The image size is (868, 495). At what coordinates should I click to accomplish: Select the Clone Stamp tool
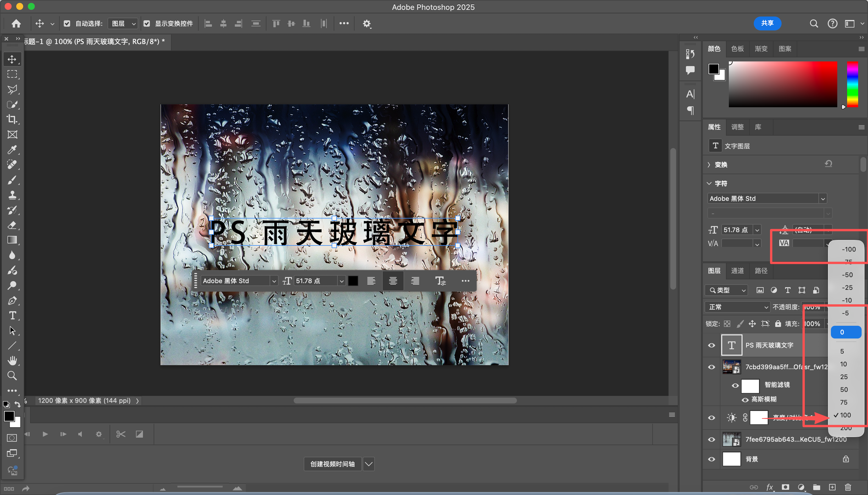[12, 195]
